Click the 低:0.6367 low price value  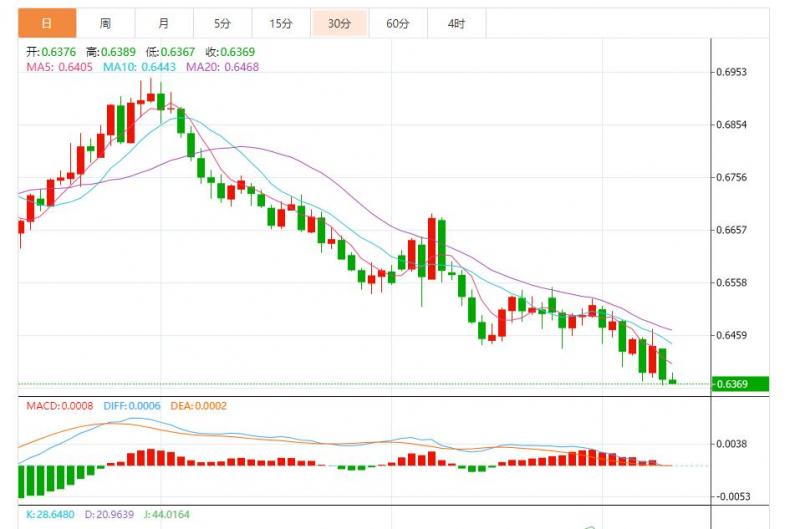click(x=170, y=52)
